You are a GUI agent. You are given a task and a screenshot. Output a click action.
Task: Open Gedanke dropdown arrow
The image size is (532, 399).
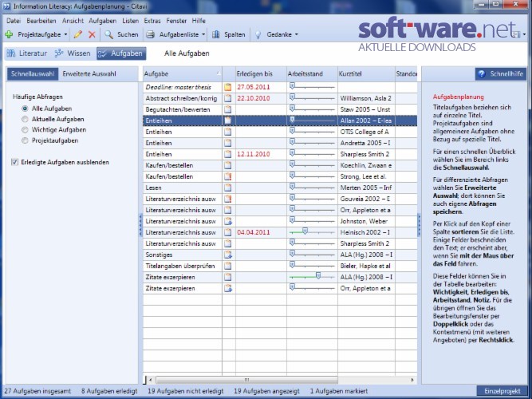(x=297, y=34)
